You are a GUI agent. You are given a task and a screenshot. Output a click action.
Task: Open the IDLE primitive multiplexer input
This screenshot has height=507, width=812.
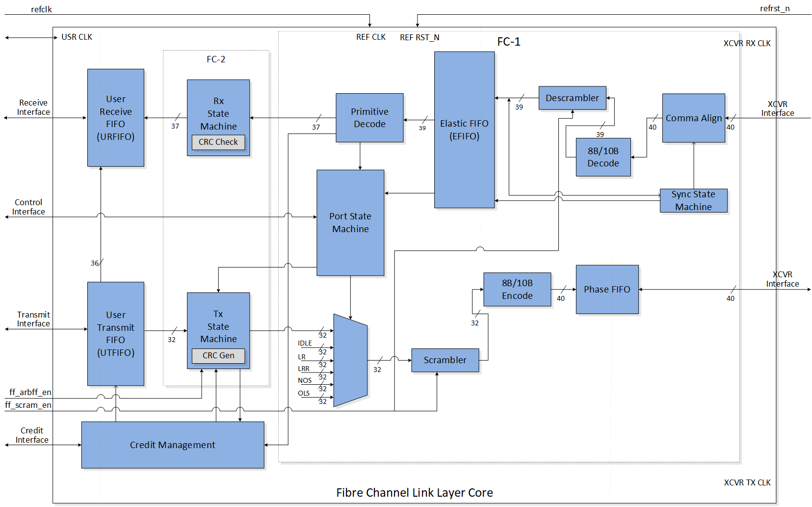point(305,343)
